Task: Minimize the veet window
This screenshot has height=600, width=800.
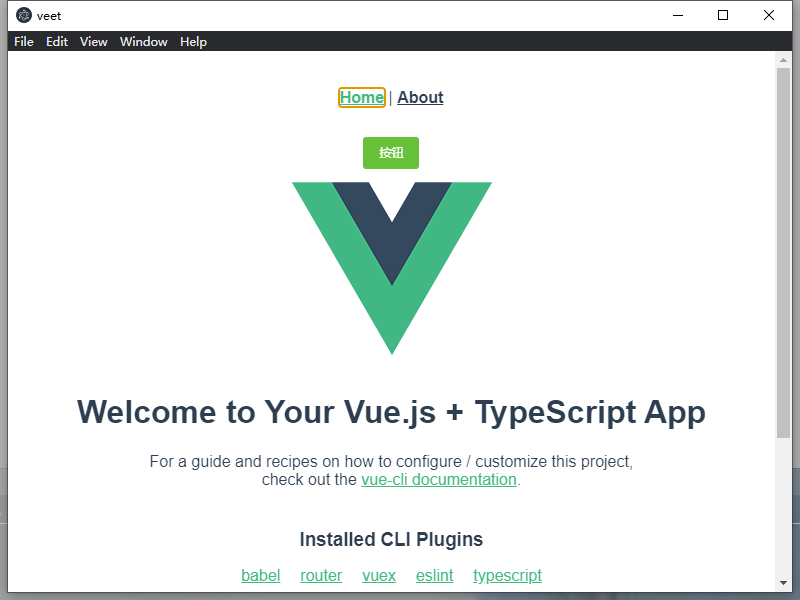Action: click(x=678, y=15)
